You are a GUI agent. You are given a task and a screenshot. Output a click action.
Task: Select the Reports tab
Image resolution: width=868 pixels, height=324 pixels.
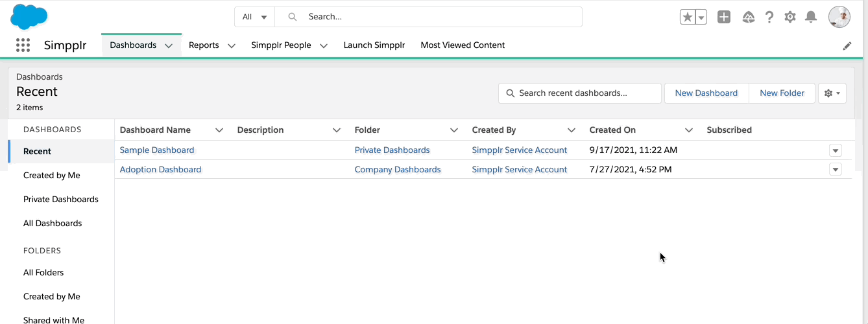(204, 45)
